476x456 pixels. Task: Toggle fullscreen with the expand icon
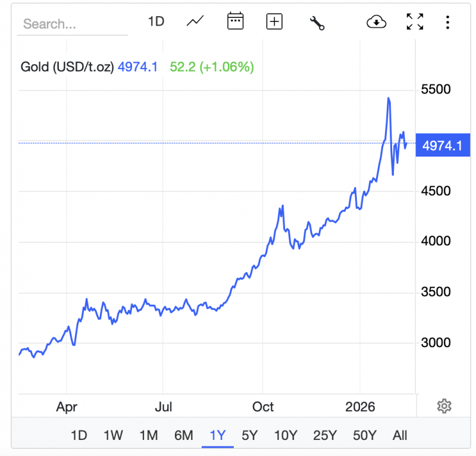click(x=415, y=22)
